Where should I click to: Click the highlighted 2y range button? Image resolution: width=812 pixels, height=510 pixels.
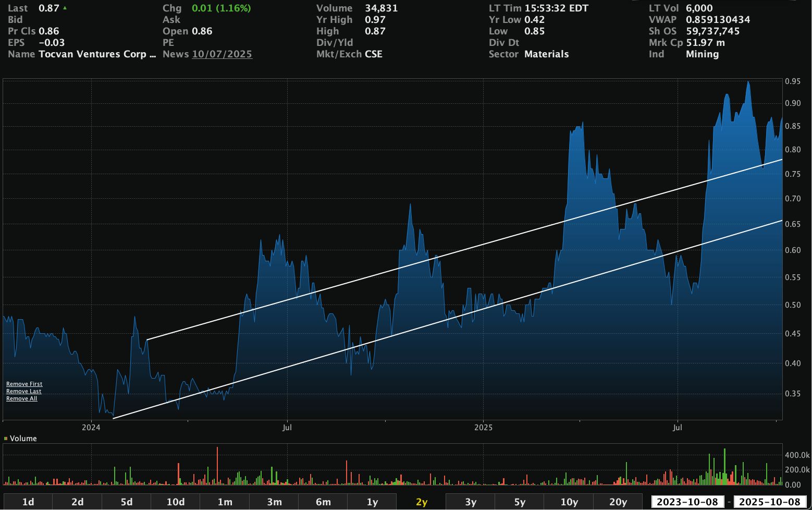coord(421,502)
